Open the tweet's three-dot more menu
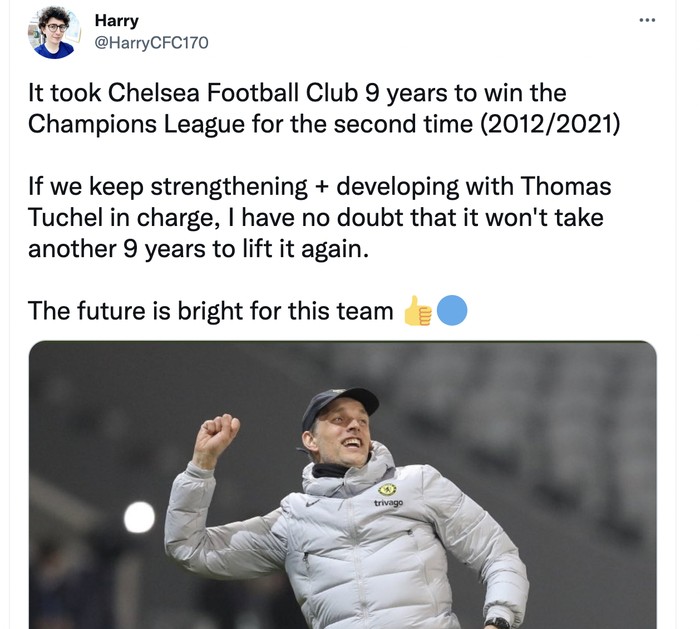The image size is (700, 629). click(648, 20)
